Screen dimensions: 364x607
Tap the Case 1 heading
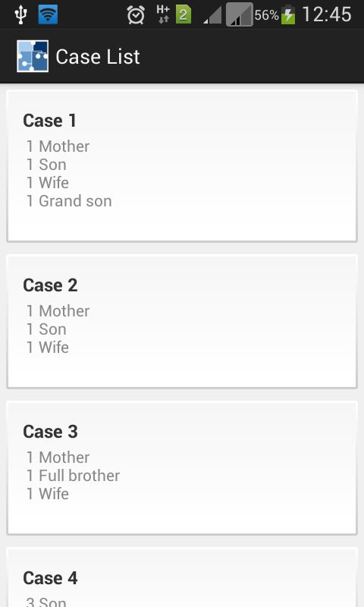pos(49,121)
